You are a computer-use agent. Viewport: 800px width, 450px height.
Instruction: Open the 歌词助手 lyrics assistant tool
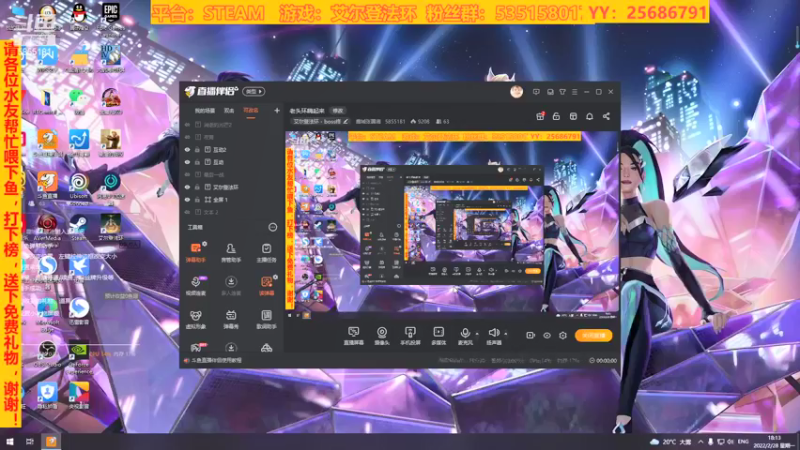pos(266,319)
